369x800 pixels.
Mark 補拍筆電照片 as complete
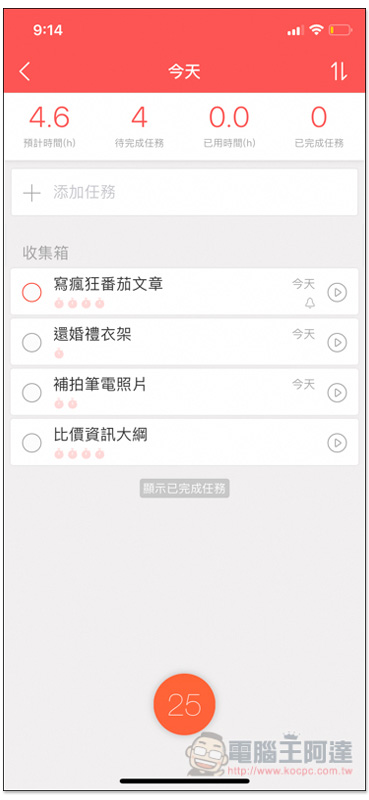32,392
